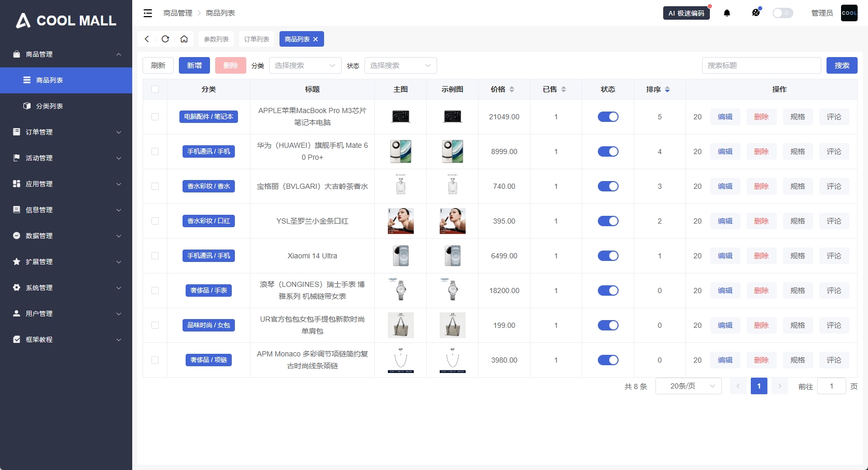Check the MacBook Pro row checkbox
Image resolution: width=868 pixels, height=470 pixels.
pyautogui.click(x=155, y=117)
